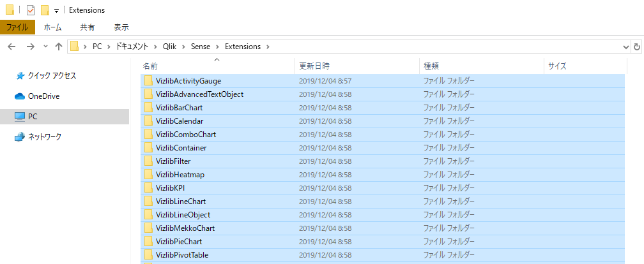This screenshot has height=264, width=644.
Task: Sort by the サイズ column header
Action: pyautogui.click(x=585, y=66)
